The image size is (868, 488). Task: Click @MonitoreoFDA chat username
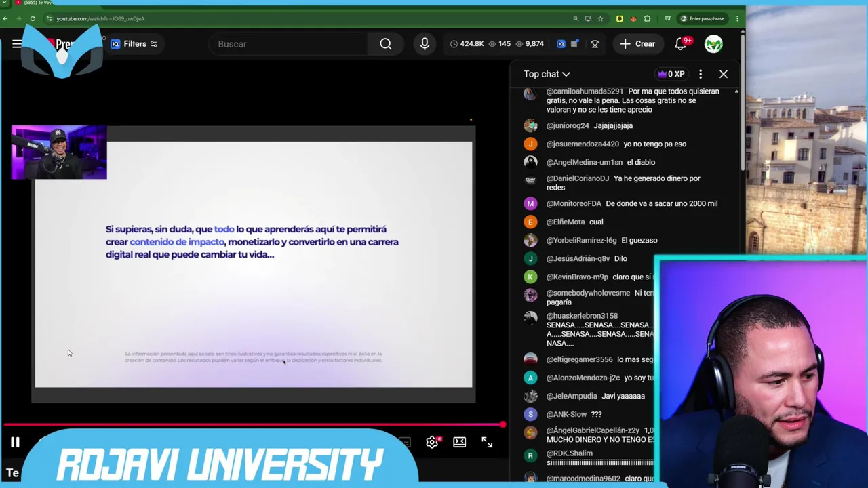pos(574,203)
